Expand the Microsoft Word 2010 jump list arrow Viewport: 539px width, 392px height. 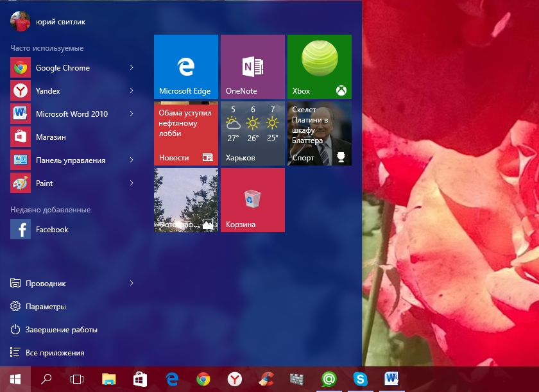[132, 114]
